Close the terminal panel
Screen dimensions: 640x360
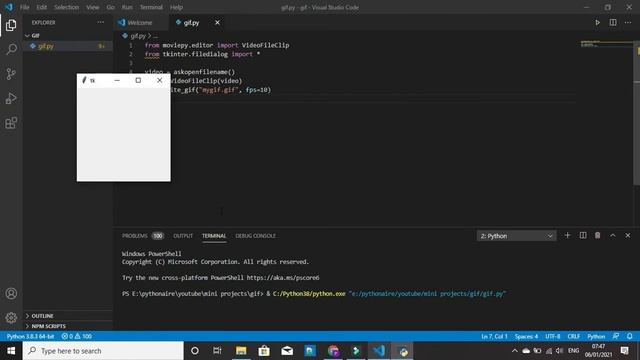point(628,236)
